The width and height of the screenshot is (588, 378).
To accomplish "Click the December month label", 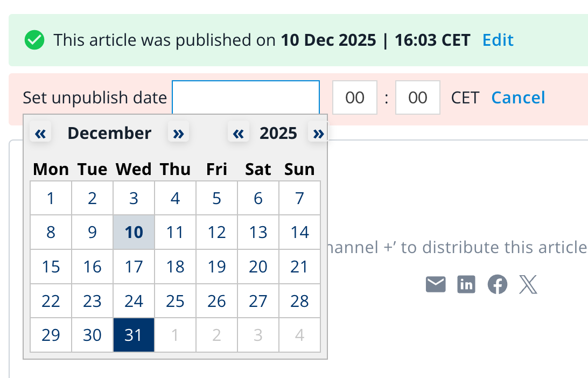I will [x=109, y=132].
